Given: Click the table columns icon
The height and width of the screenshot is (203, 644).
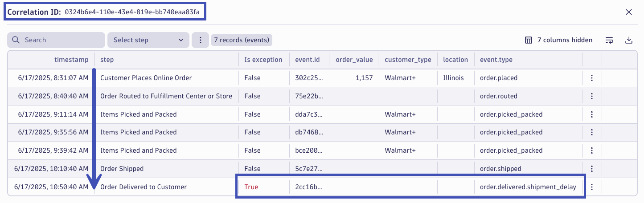Looking at the screenshot, I should click(529, 40).
